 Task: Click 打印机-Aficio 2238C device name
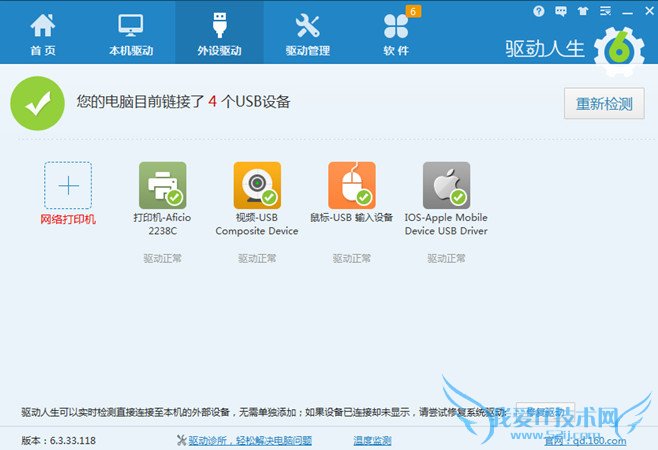162,224
